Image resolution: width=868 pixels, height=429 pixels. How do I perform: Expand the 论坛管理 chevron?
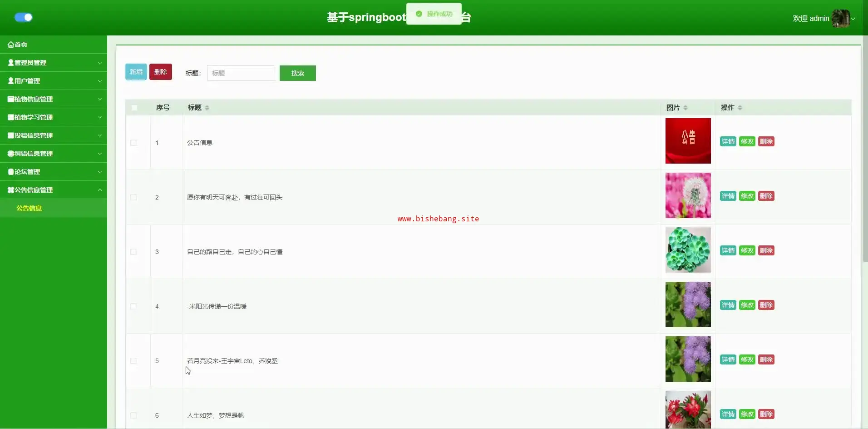pyautogui.click(x=100, y=172)
